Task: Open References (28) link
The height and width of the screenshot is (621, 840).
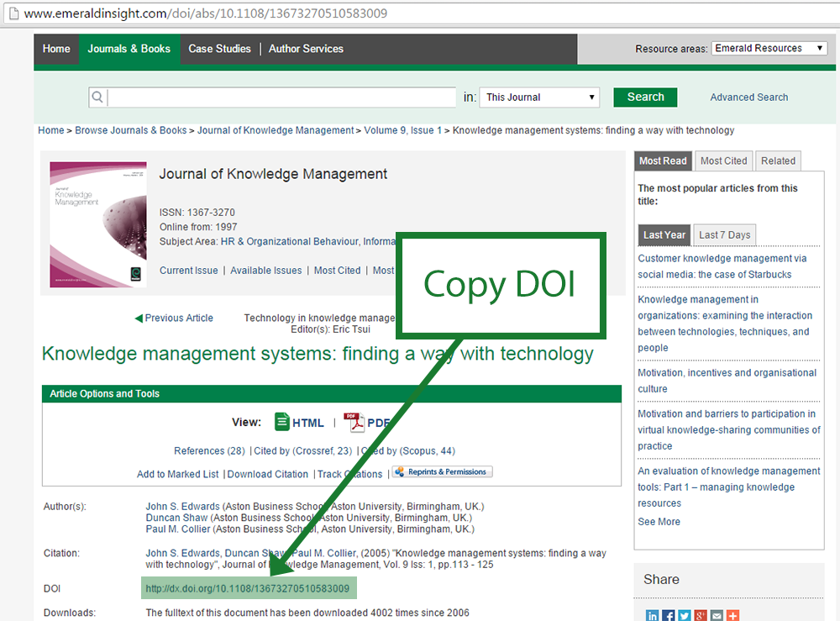Action: point(209,450)
